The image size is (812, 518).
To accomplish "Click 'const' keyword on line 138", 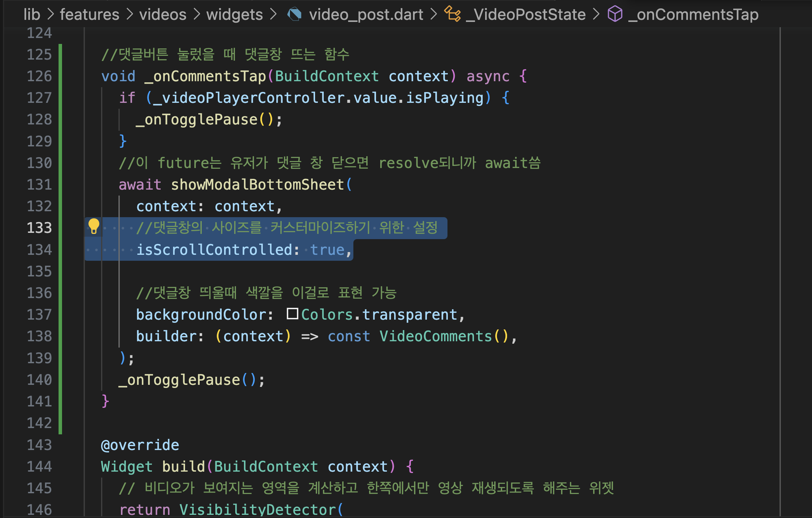I will point(349,336).
